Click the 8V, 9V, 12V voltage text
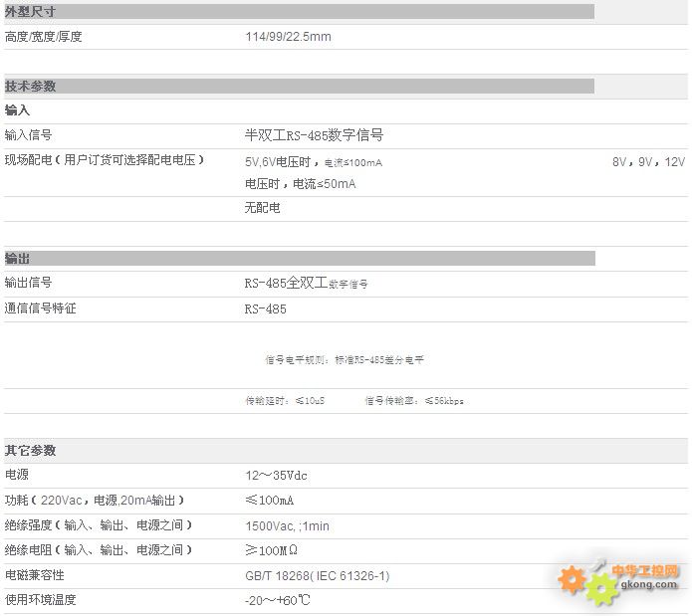 648,161
